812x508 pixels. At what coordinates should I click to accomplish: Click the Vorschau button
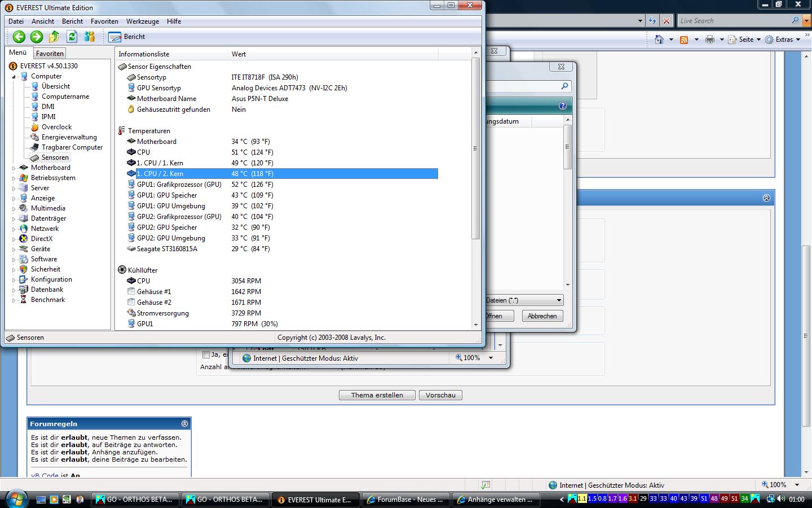pos(440,395)
